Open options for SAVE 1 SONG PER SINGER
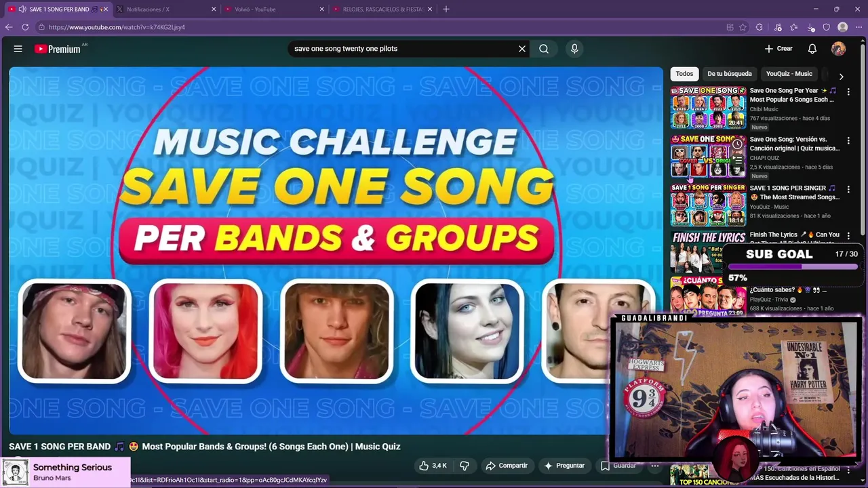 (848, 189)
